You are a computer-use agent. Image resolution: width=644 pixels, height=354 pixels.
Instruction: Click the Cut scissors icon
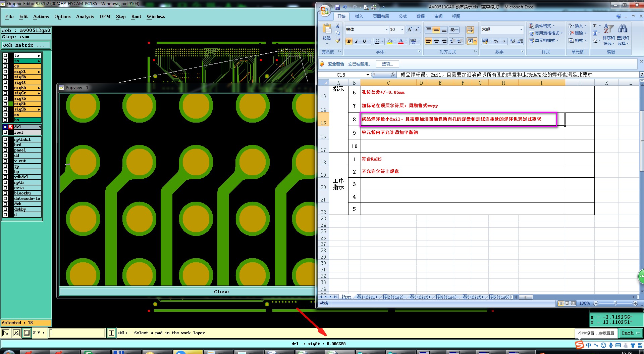pos(338,26)
